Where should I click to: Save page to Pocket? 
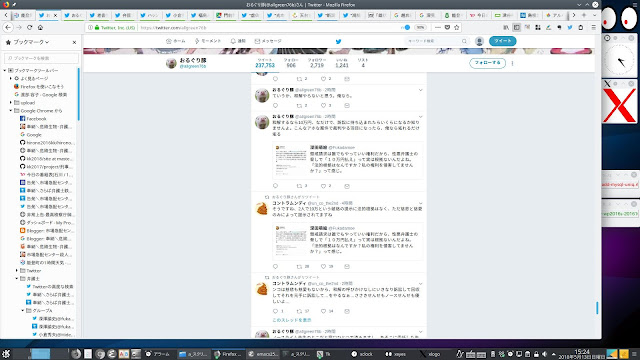[x=447, y=27]
